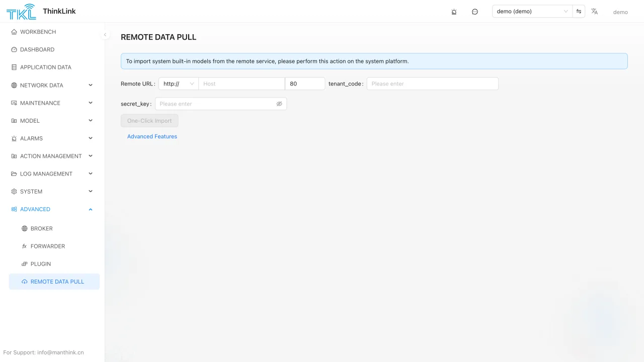
Task: Click the switch tenant arrows icon
Action: pos(579,12)
